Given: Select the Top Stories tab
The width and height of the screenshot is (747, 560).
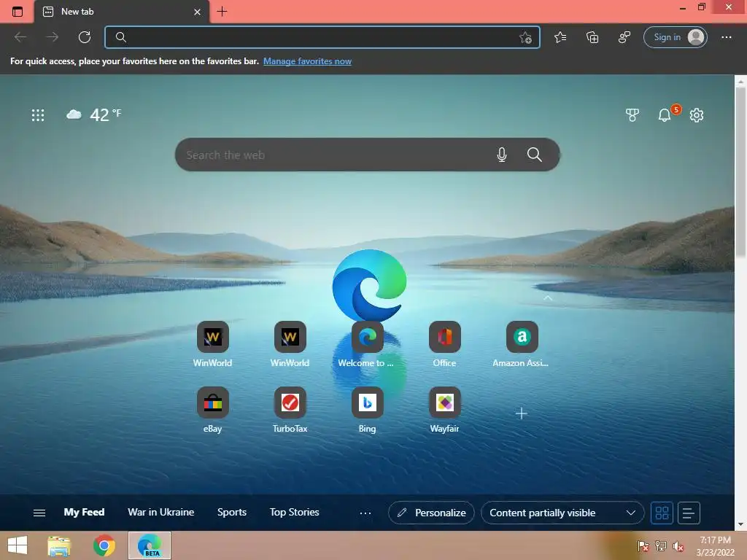Looking at the screenshot, I should pos(295,513).
